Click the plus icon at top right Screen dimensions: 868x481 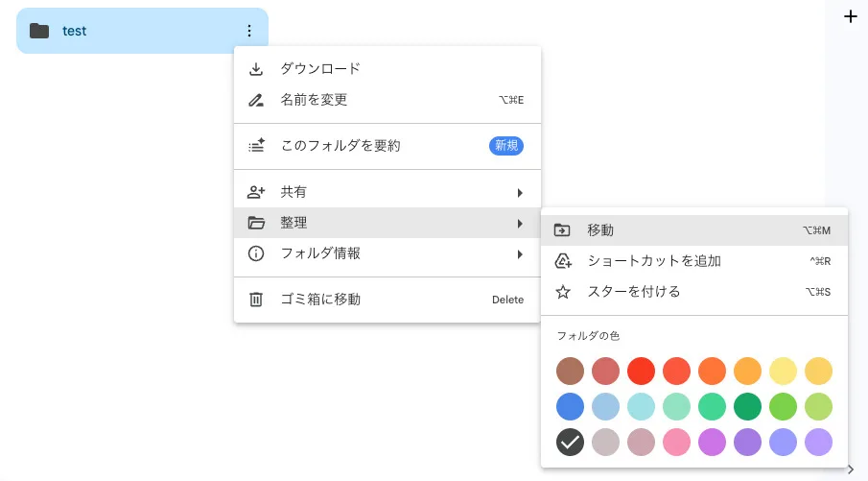(849, 16)
